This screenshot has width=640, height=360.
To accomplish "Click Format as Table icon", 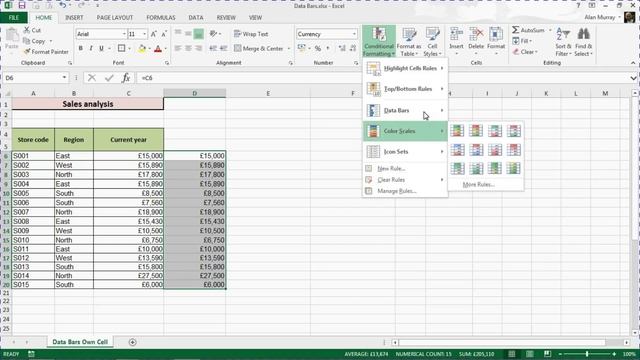I will (x=409, y=35).
